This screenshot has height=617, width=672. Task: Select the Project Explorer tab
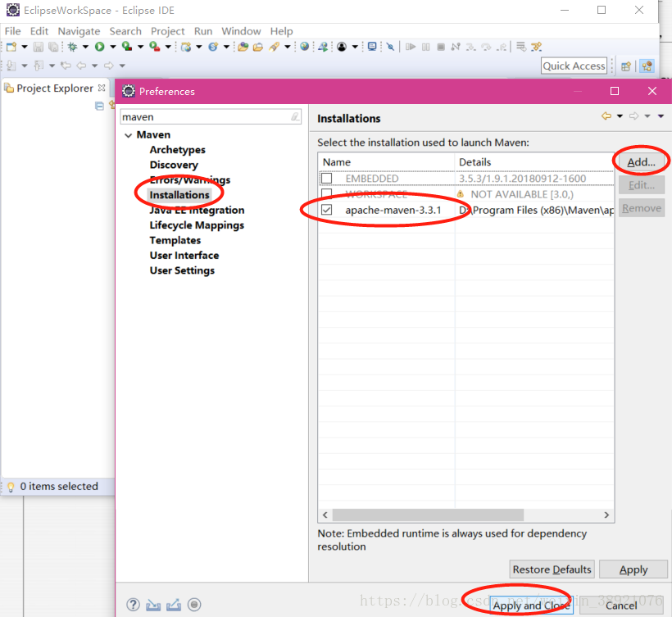click(54, 88)
